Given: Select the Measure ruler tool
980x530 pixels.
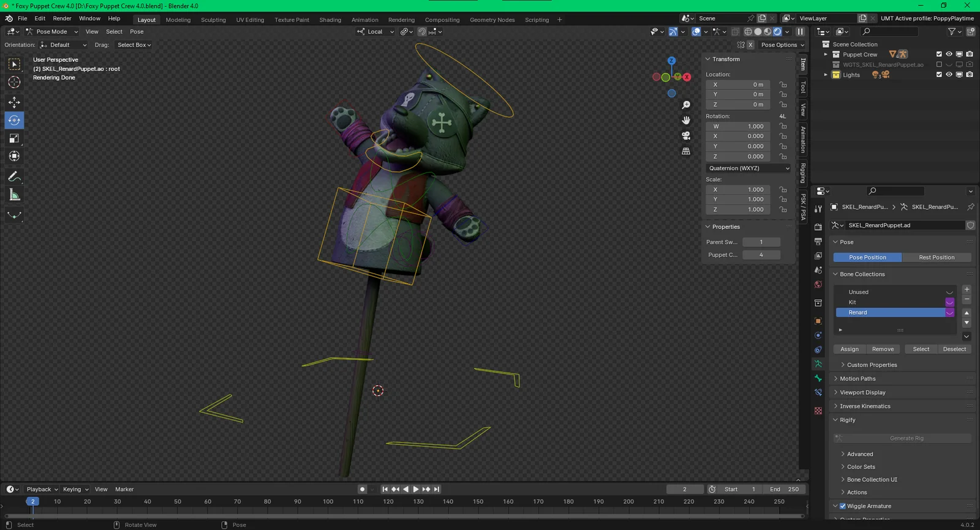Looking at the screenshot, I should pyautogui.click(x=14, y=195).
